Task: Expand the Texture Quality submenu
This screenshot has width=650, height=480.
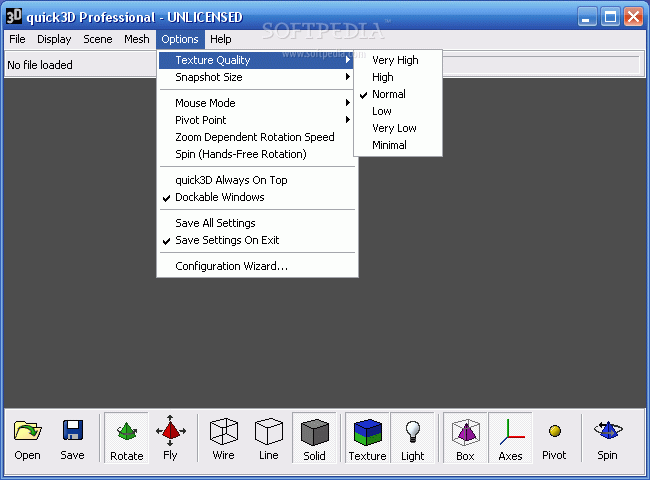Action: (256, 60)
